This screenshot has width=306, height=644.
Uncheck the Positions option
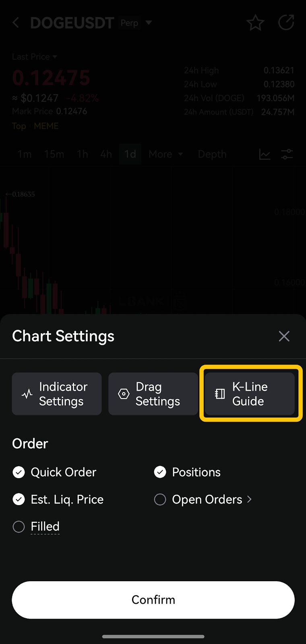160,472
